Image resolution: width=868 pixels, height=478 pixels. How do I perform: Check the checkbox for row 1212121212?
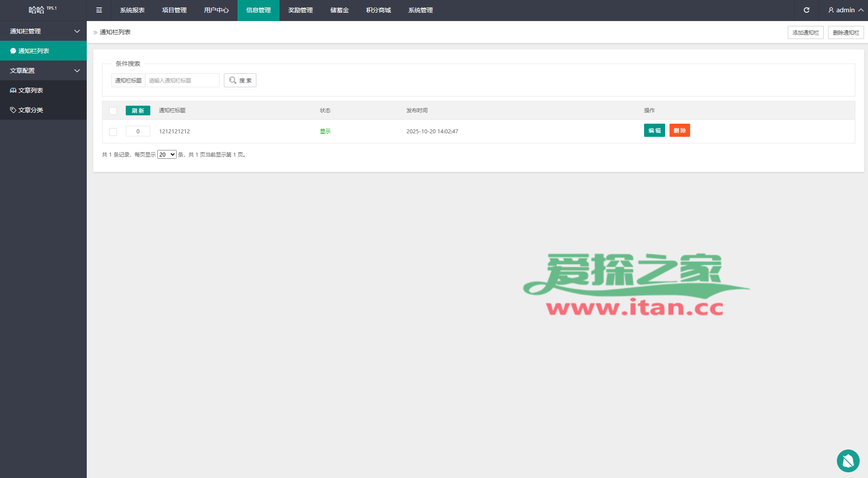113,132
